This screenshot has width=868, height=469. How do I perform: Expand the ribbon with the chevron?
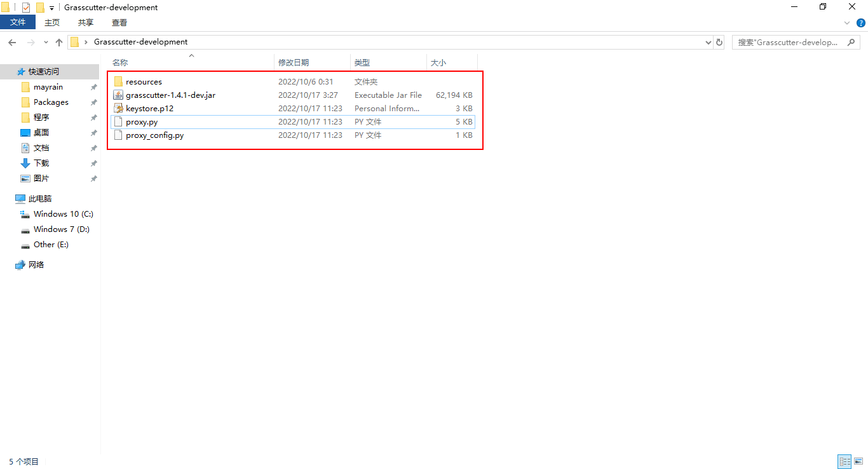847,23
